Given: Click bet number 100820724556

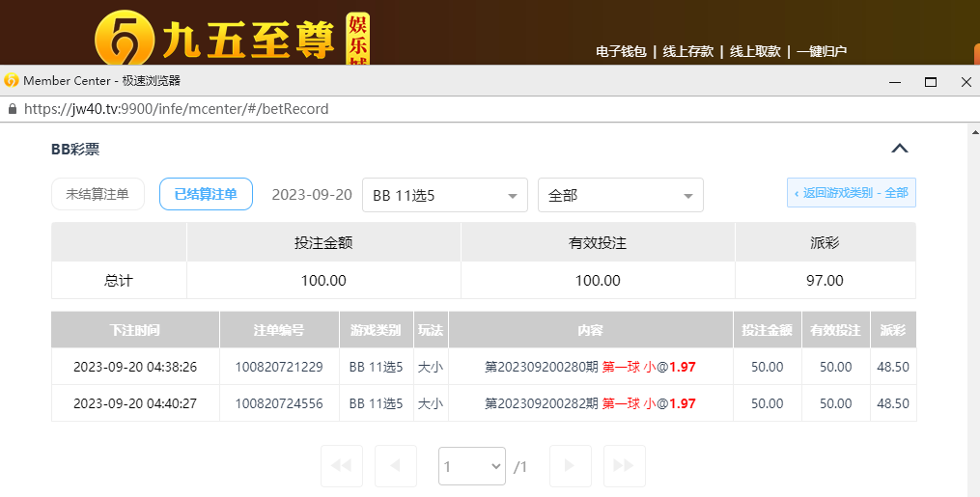Looking at the screenshot, I should [279, 404].
